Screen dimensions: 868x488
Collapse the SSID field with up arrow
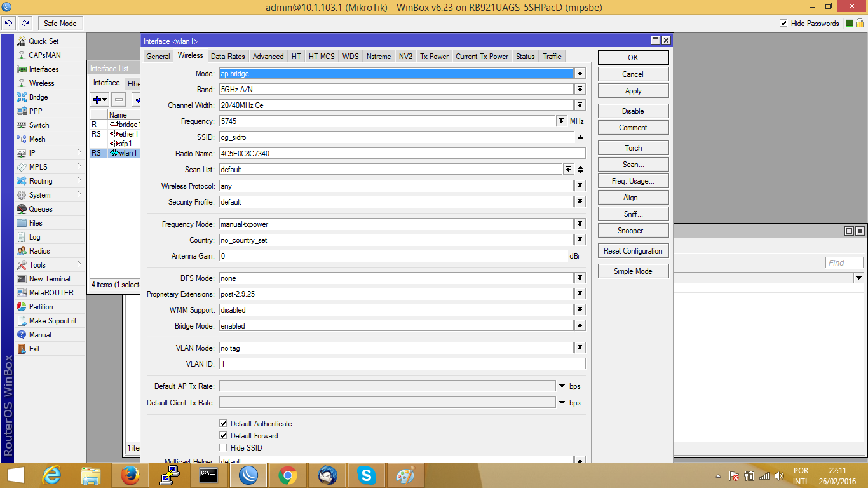click(580, 137)
